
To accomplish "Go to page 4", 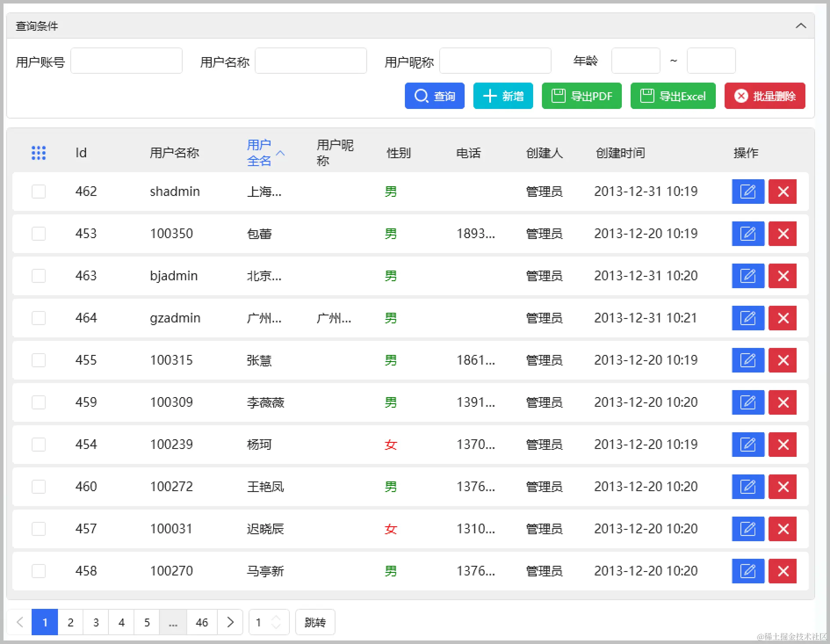I will [x=121, y=622].
